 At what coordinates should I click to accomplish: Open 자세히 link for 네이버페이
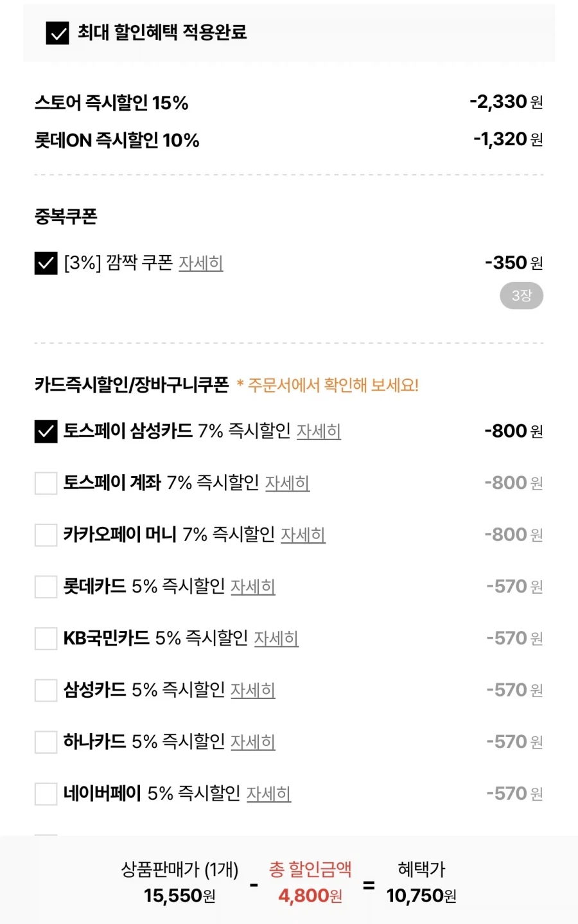[x=268, y=794]
